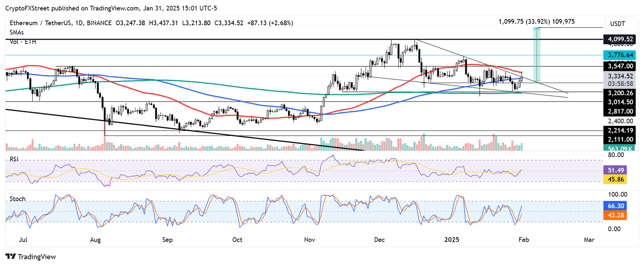
Task: Click the volume label 563.09K
Action: tap(619, 148)
